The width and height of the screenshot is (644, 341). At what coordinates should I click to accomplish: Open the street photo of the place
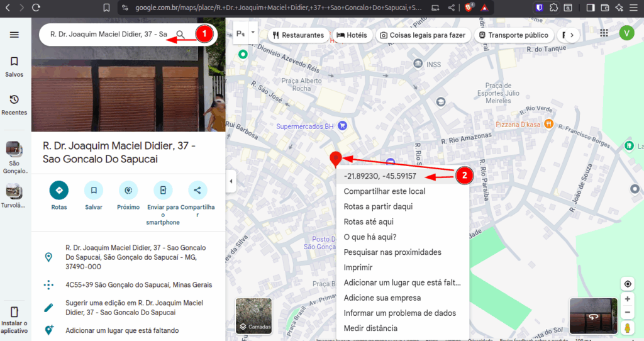pyautogui.click(x=128, y=74)
